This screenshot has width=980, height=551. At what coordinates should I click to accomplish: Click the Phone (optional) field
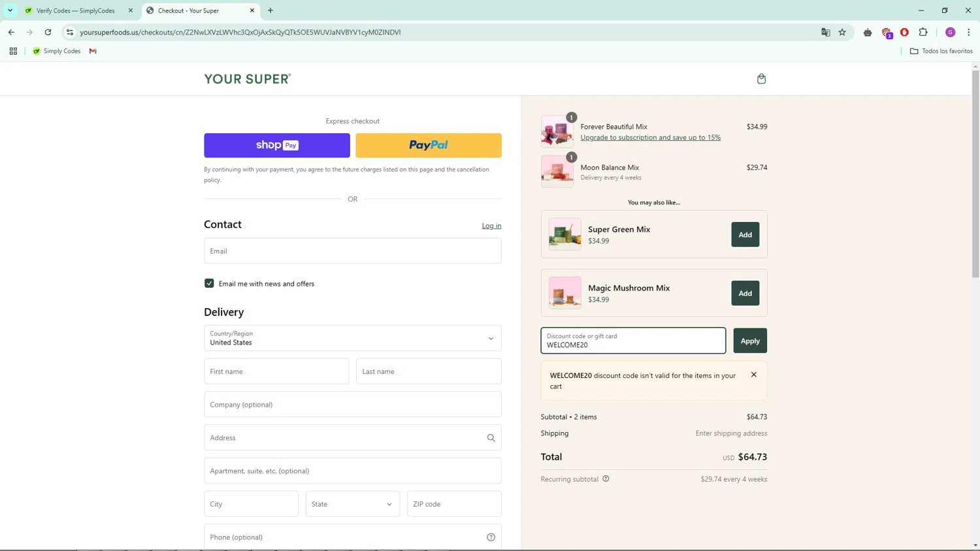point(353,537)
